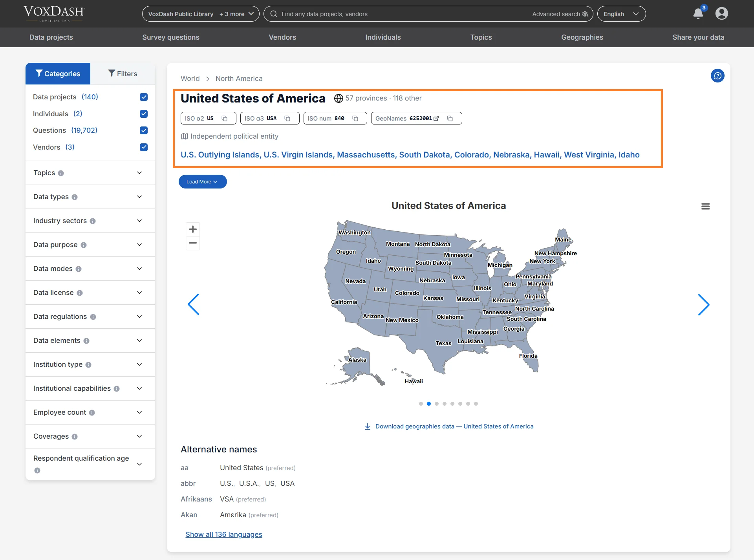This screenshot has height=560, width=754.
Task: Uncheck the Questions checkbox
Action: 144,130
